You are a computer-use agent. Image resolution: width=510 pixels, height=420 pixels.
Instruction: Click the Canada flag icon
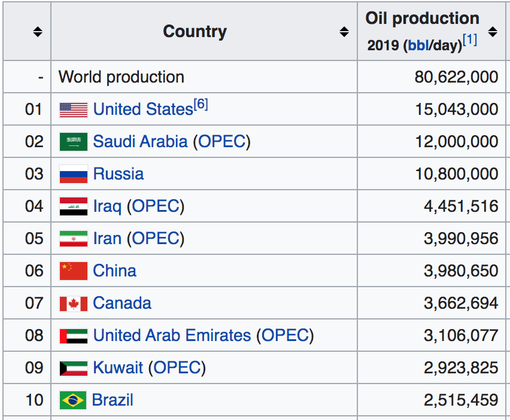(x=74, y=303)
